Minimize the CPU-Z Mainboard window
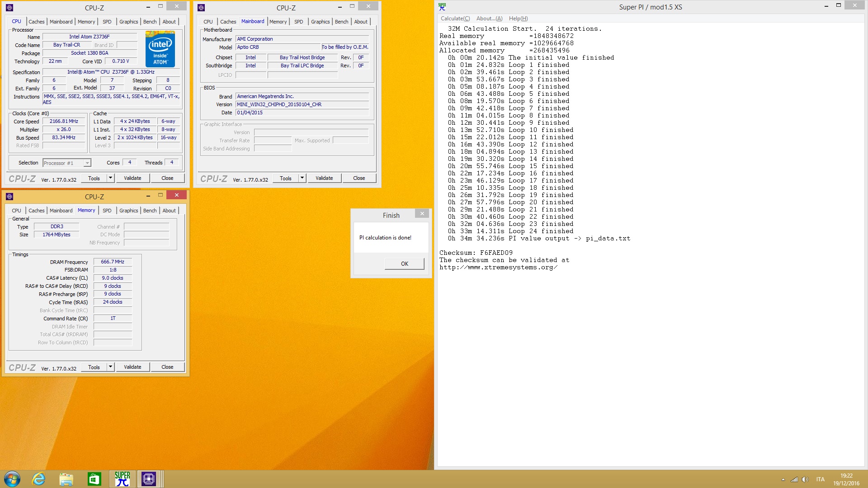868x488 pixels. click(340, 6)
